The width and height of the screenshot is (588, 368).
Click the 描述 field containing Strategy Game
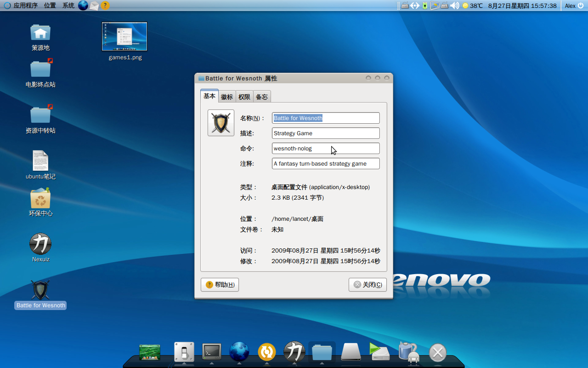(x=326, y=133)
